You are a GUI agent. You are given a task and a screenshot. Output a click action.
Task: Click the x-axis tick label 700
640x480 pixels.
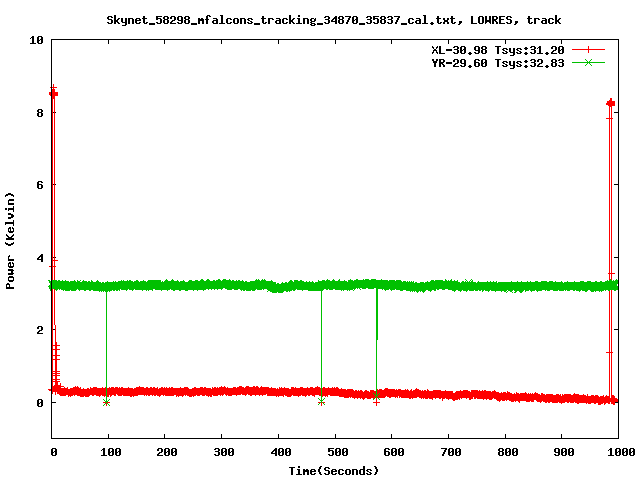click(451, 452)
